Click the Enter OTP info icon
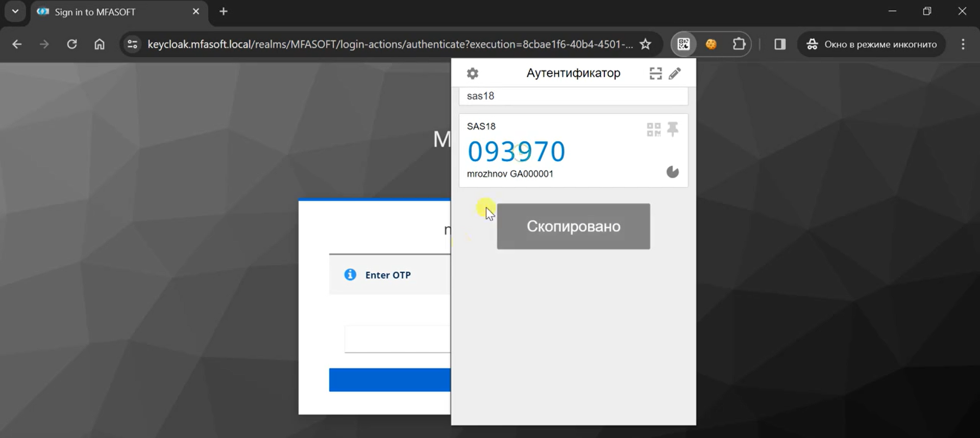Image resolution: width=980 pixels, height=438 pixels. (350, 275)
